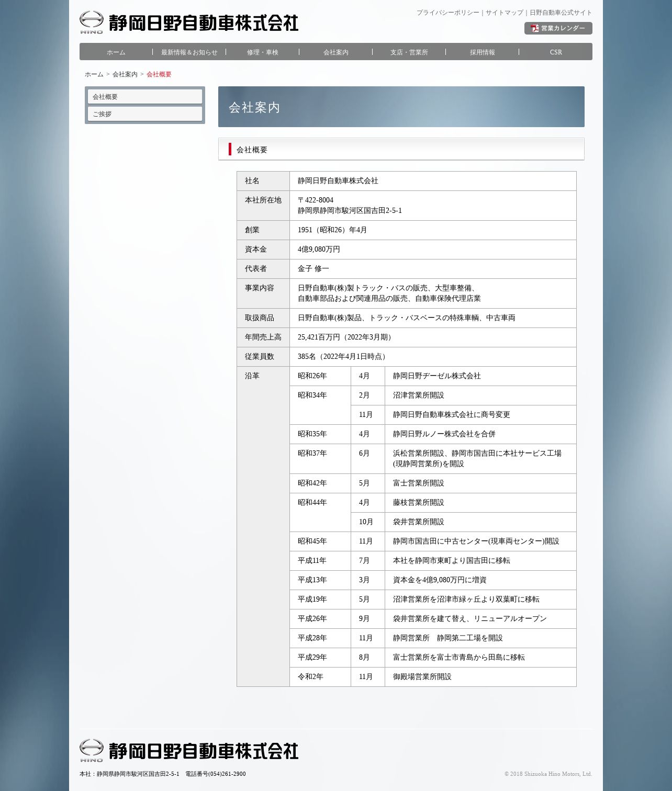This screenshot has height=791, width=672.
Task: Click the 昭和37年 year cell
Action: point(320,459)
